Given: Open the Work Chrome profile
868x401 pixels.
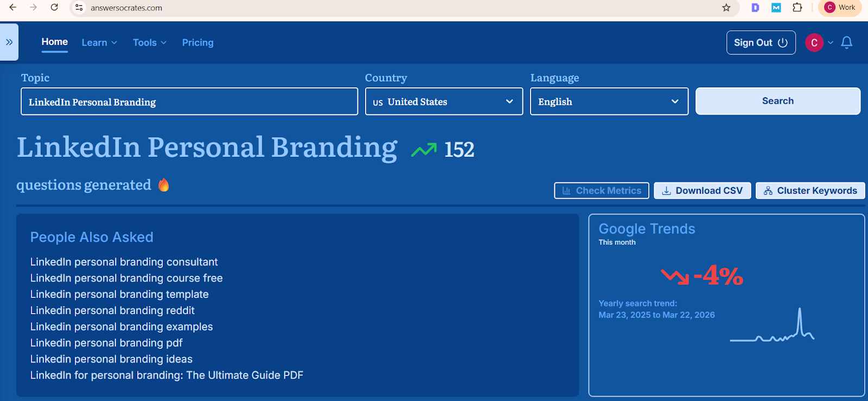Looking at the screenshot, I should (x=840, y=8).
